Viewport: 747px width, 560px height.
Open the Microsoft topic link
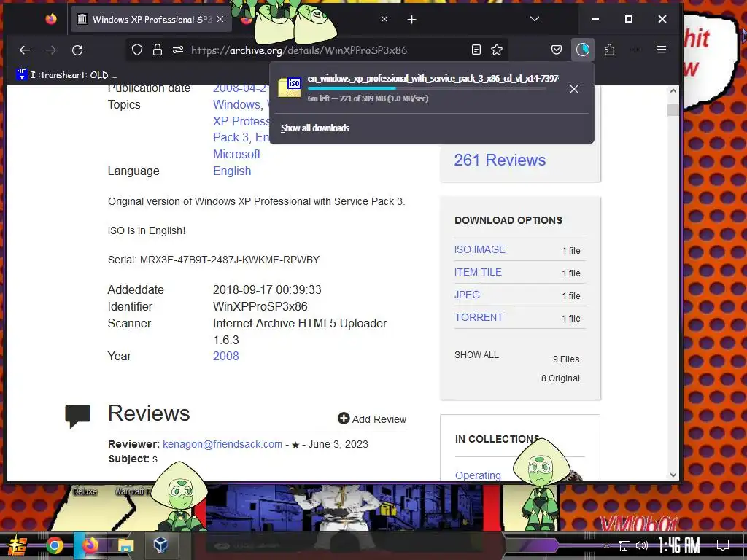click(236, 155)
